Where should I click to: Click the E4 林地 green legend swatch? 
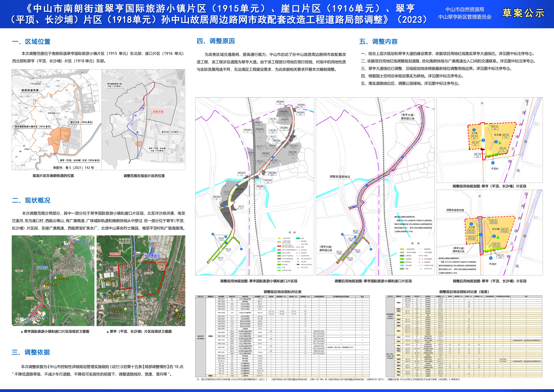298,238
